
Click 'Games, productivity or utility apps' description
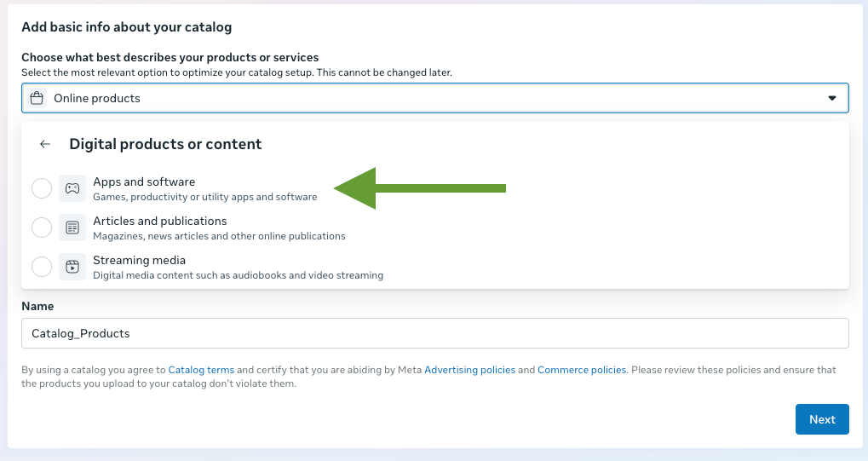tap(204, 197)
